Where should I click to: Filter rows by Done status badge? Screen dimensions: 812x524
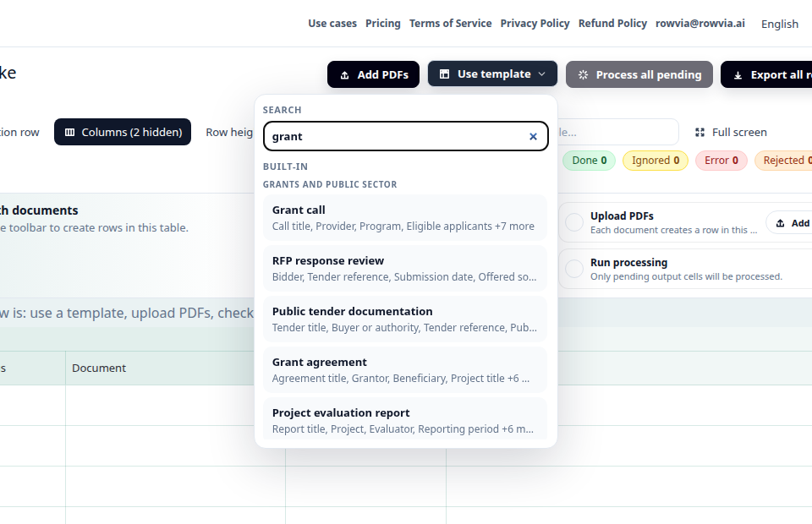(589, 161)
